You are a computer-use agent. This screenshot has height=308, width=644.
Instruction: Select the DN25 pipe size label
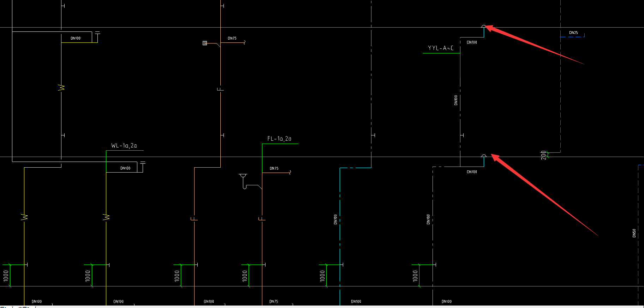point(573,33)
